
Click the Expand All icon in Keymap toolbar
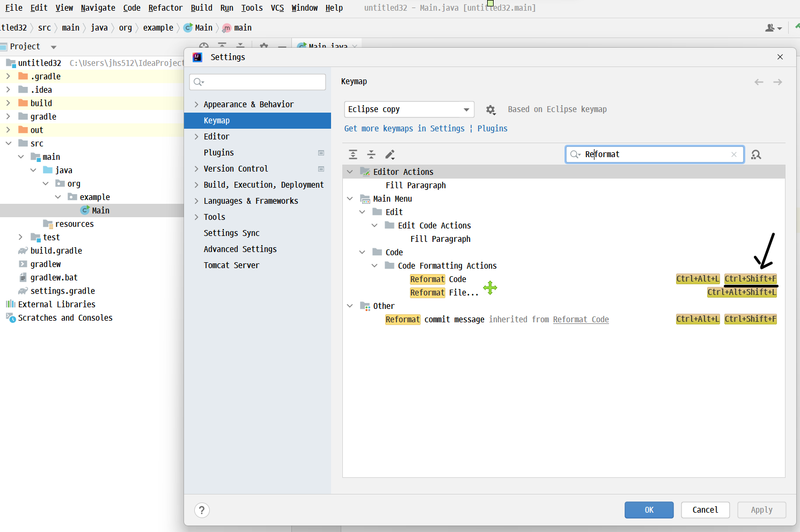pos(353,154)
